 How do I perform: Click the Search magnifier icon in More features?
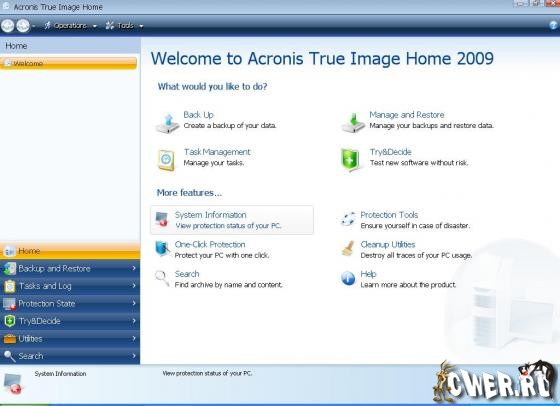click(162, 278)
